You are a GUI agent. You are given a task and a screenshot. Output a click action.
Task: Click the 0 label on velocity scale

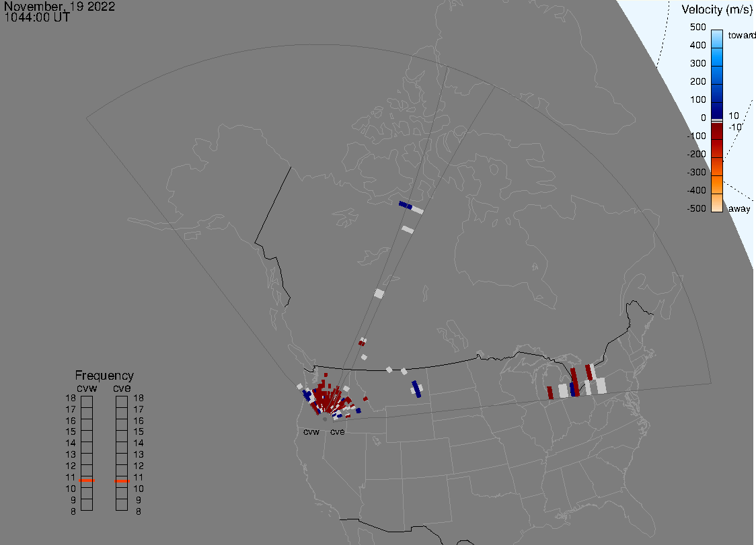tap(704, 118)
